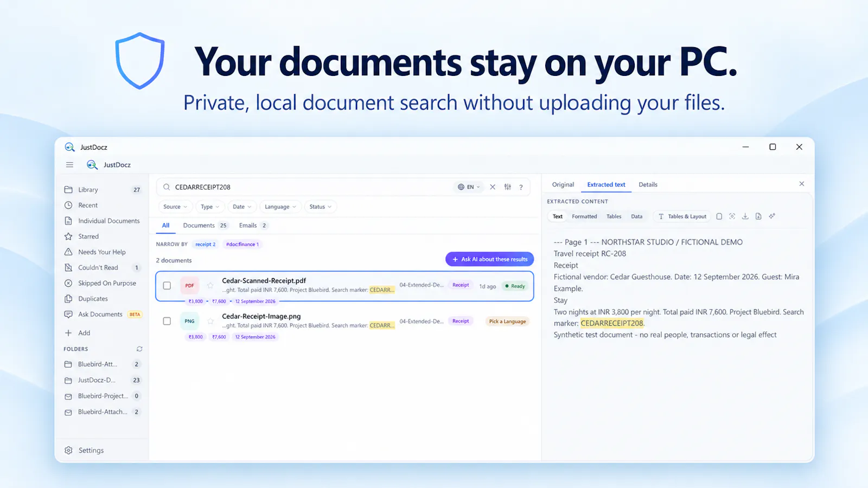Switch to the Details tab
868x488 pixels.
point(648,184)
